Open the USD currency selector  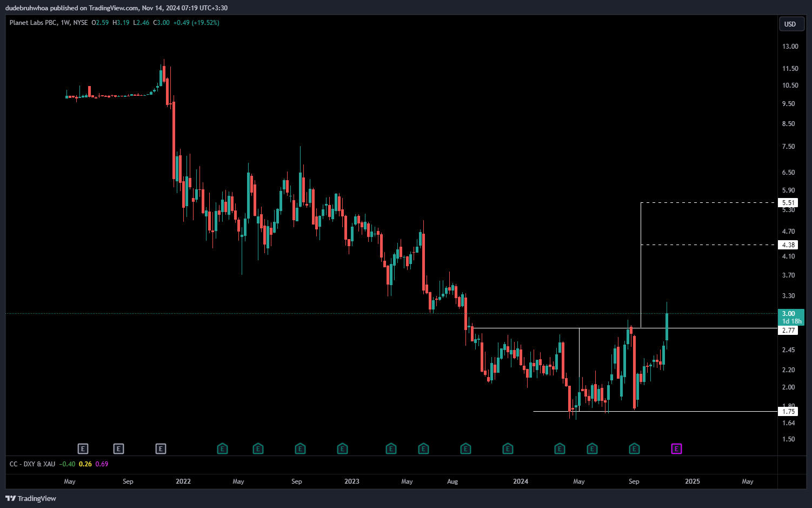pos(790,24)
